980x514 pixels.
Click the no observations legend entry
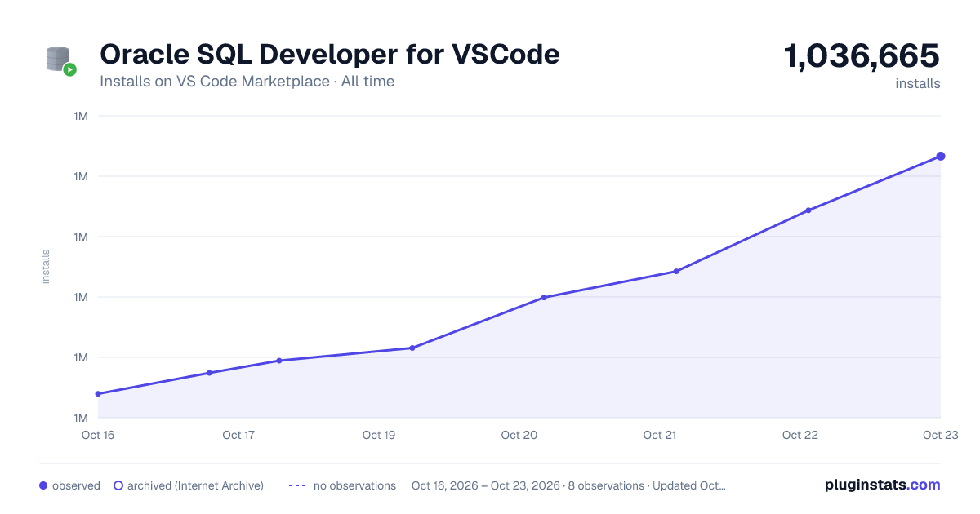click(342, 485)
